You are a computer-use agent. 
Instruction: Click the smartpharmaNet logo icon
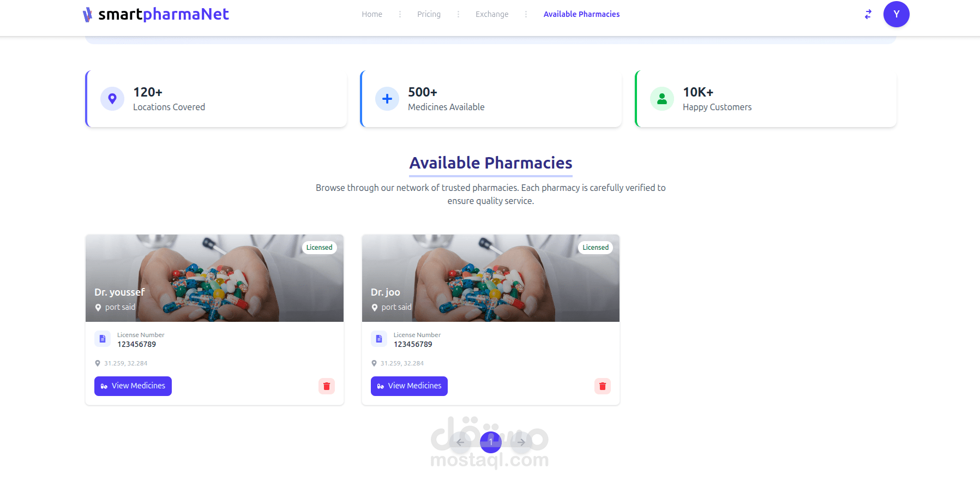coord(87,15)
